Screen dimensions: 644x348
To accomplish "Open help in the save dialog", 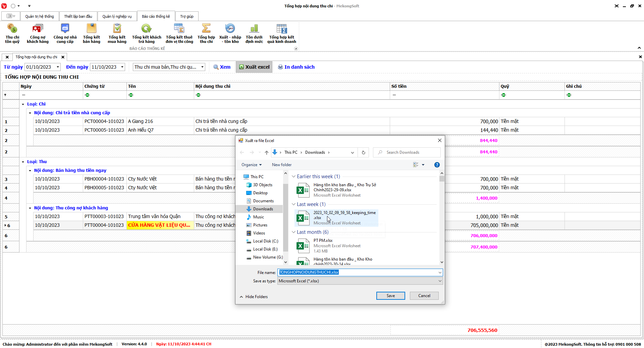I will (437, 165).
